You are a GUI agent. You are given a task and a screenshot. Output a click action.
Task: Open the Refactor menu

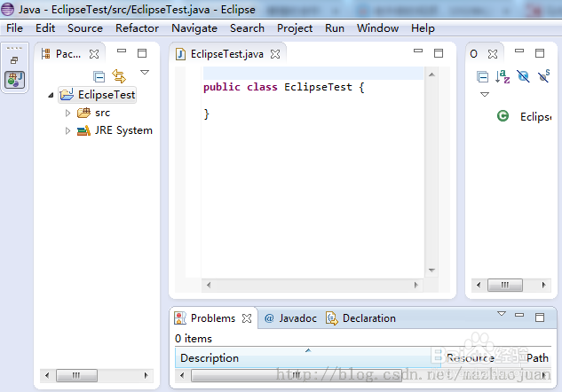137,27
